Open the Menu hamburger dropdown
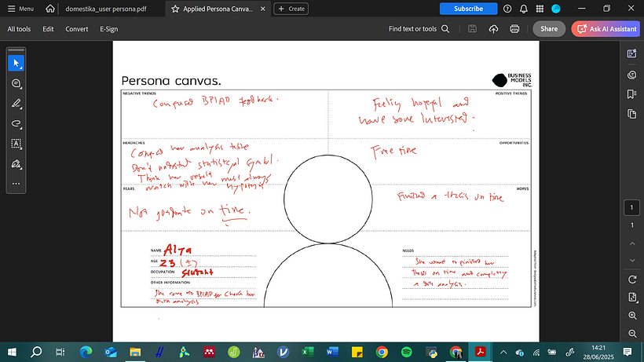 (x=20, y=9)
